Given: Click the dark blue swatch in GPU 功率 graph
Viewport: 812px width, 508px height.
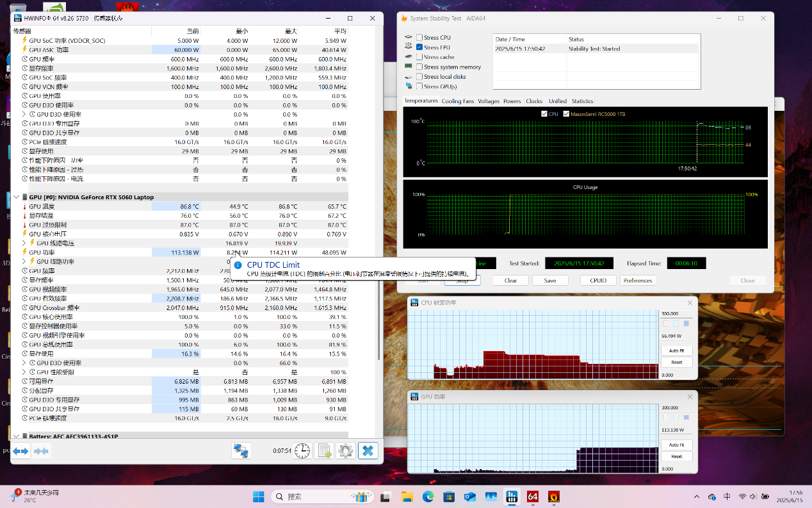Looking at the screenshot, I should click(686, 418).
